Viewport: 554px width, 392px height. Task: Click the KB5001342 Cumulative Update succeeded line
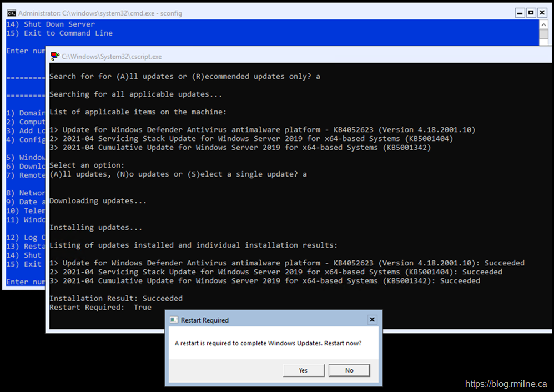tap(265, 280)
